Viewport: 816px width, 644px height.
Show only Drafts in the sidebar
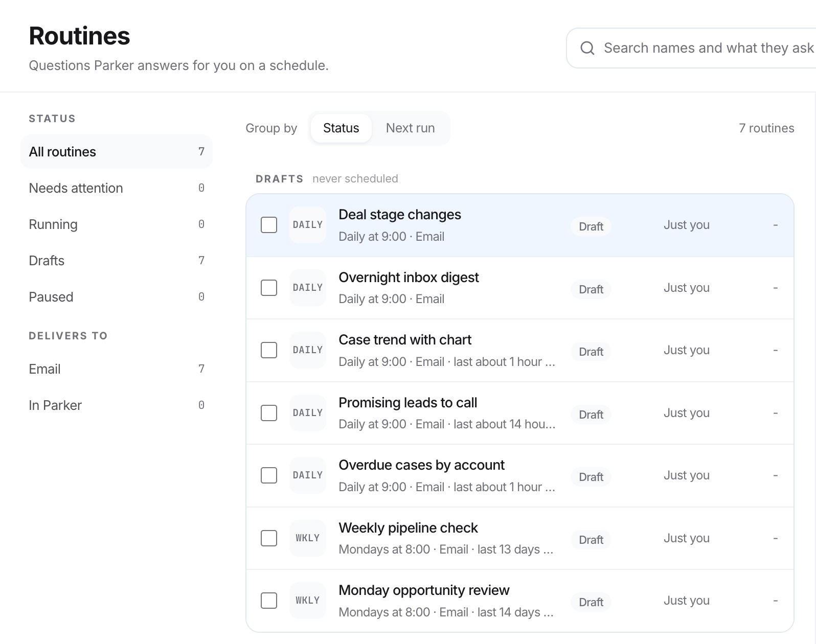pyautogui.click(x=117, y=261)
